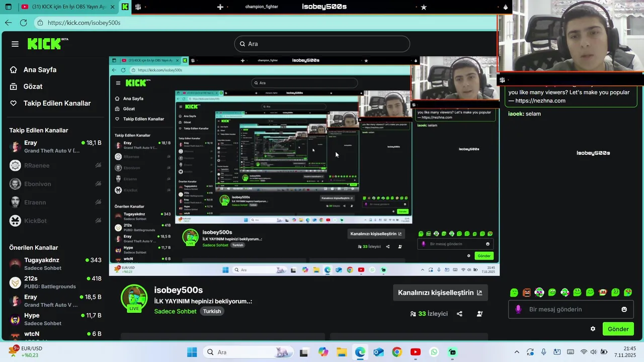Open recommended channel Tugayakdnz
Screen dimensions: 644x362
(55, 263)
